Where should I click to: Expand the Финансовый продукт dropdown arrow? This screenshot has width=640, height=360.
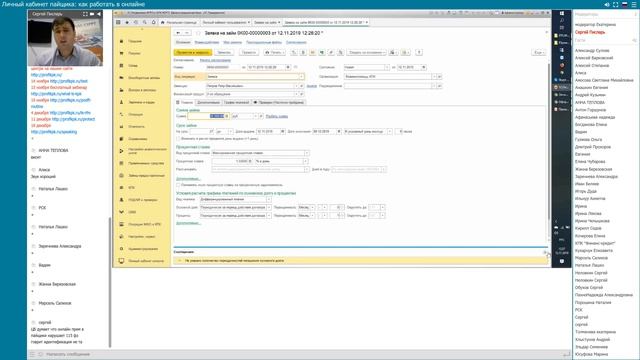coord(296,94)
